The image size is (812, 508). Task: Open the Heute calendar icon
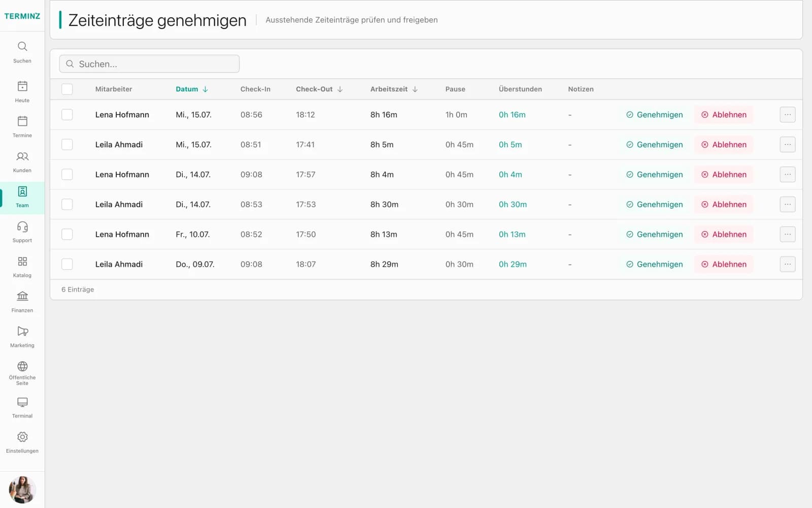(x=22, y=86)
